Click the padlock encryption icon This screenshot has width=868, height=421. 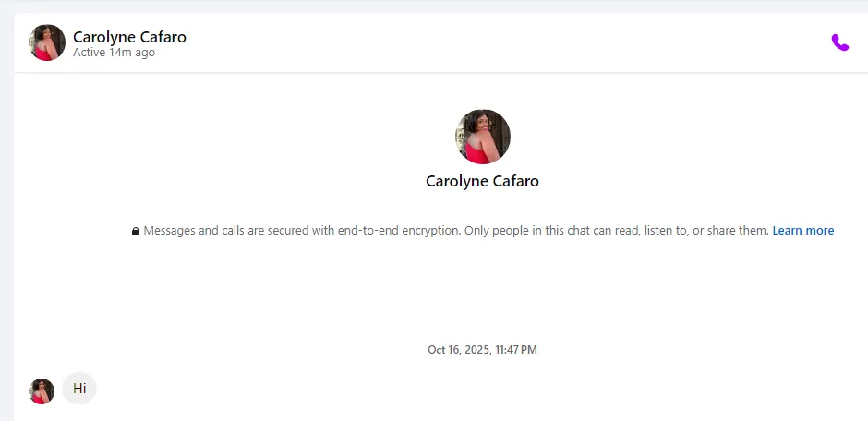click(136, 231)
